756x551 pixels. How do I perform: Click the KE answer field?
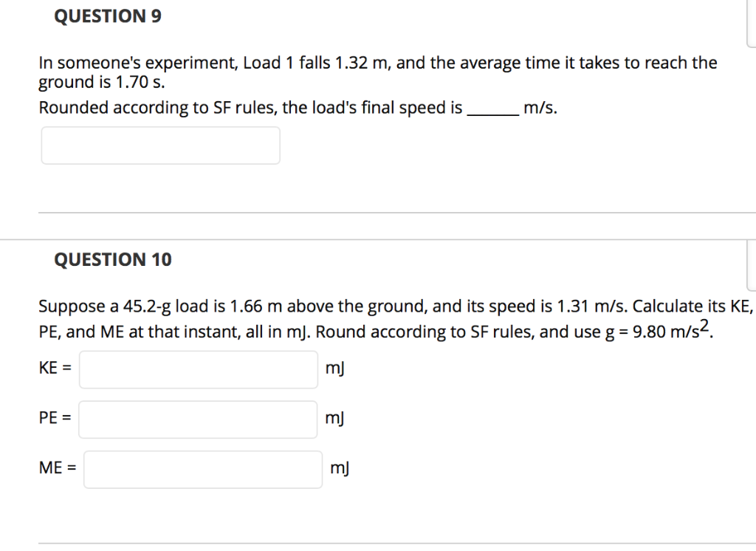pos(198,369)
